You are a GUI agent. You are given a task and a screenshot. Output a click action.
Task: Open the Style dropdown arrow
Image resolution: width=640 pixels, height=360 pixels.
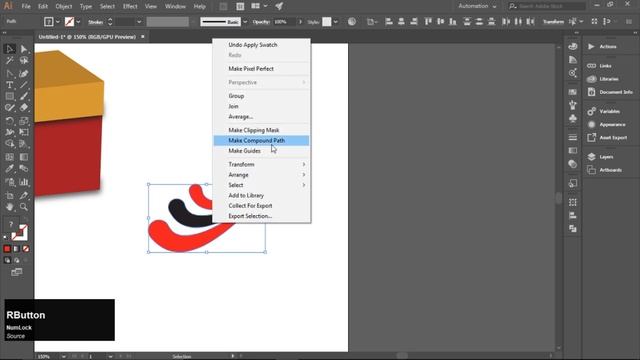[336, 22]
